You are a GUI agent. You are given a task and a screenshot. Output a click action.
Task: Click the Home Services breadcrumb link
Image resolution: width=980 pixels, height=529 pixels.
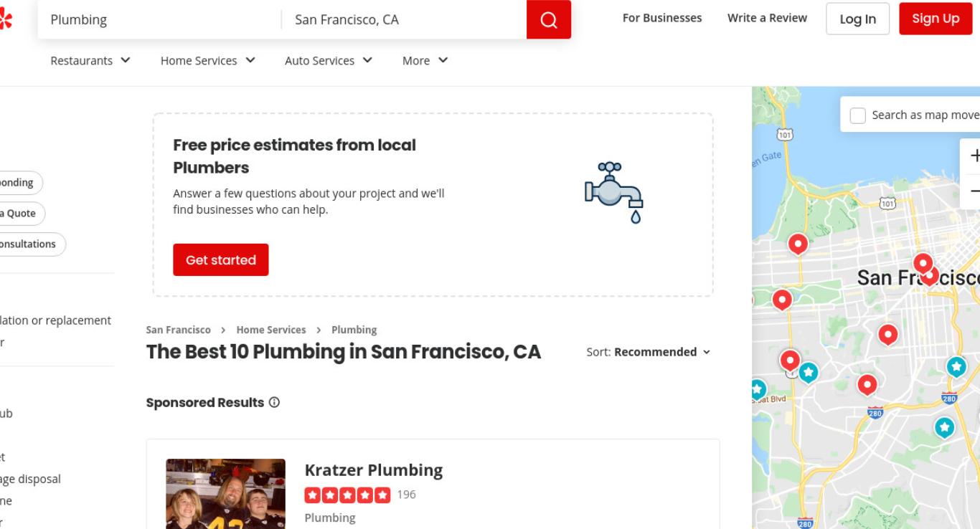point(271,330)
